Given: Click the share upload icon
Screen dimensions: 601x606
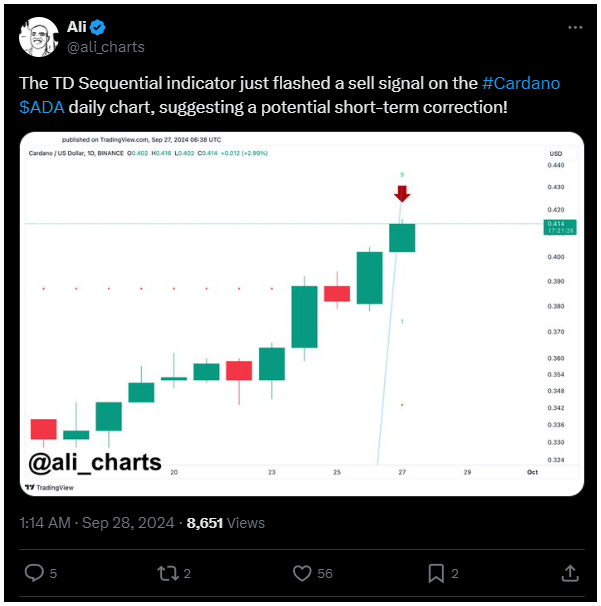Looking at the screenshot, I should 569,573.
